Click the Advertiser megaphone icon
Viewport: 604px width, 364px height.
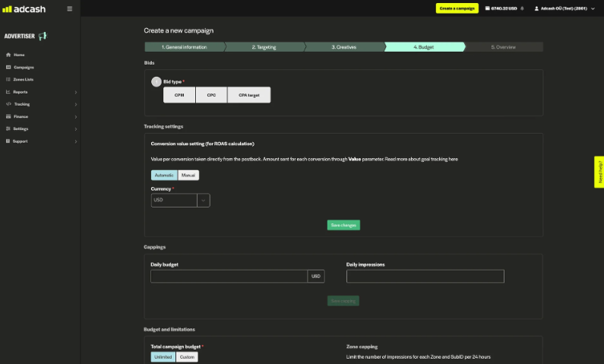43,36
